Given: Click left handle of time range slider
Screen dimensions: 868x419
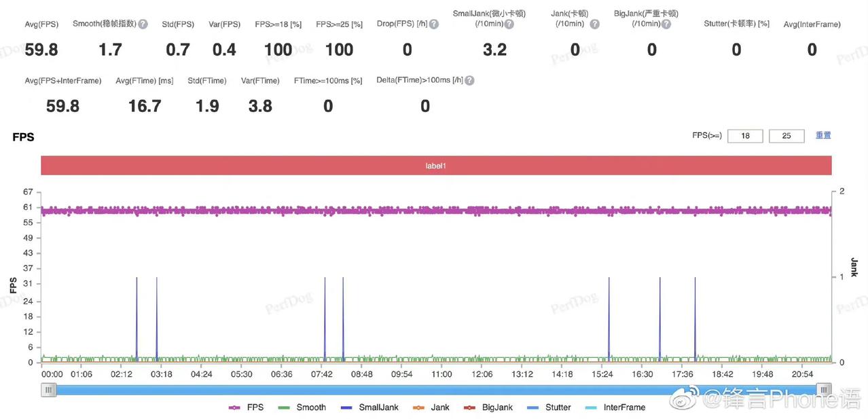Looking at the screenshot, I should tap(48, 390).
